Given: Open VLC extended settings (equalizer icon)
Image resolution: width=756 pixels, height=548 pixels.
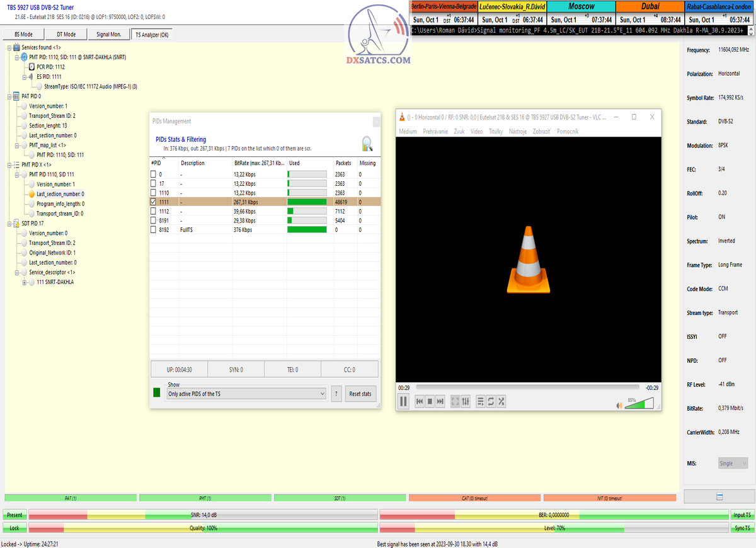Looking at the screenshot, I should pos(466,401).
